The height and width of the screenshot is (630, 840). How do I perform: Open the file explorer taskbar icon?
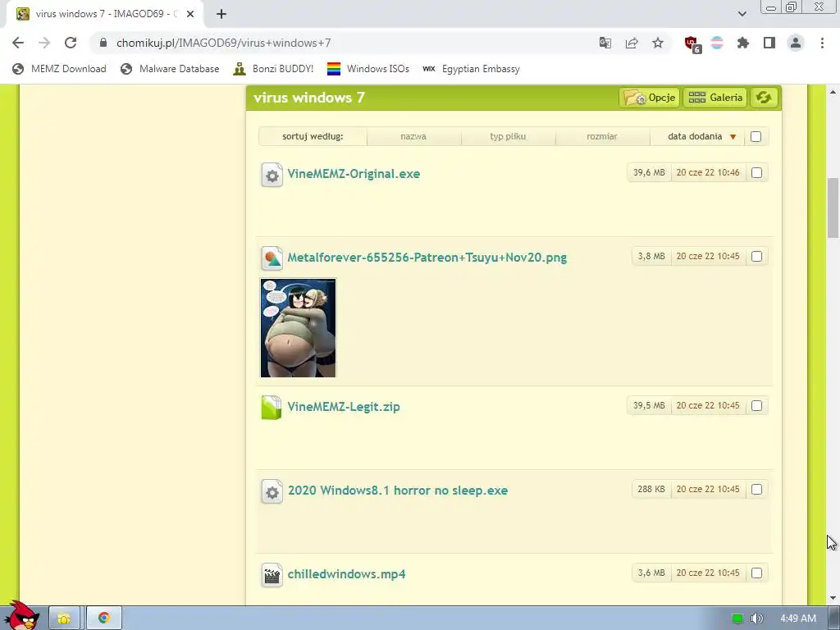(x=64, y=619)
